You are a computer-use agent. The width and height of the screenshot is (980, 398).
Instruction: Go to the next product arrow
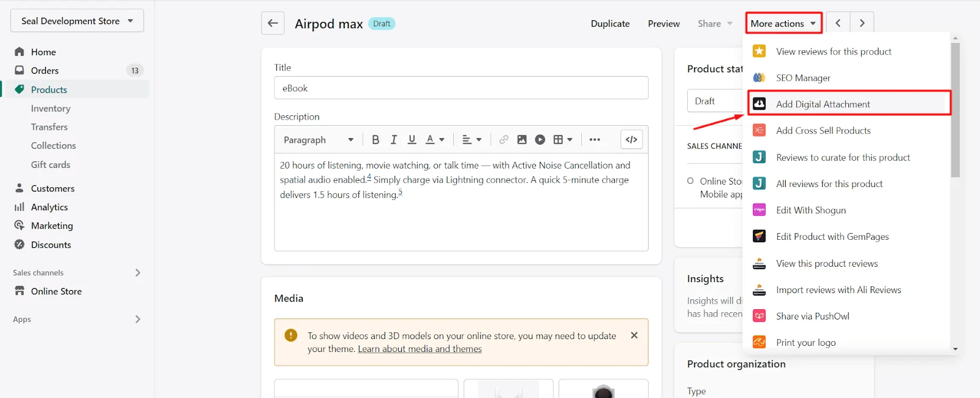862,23
